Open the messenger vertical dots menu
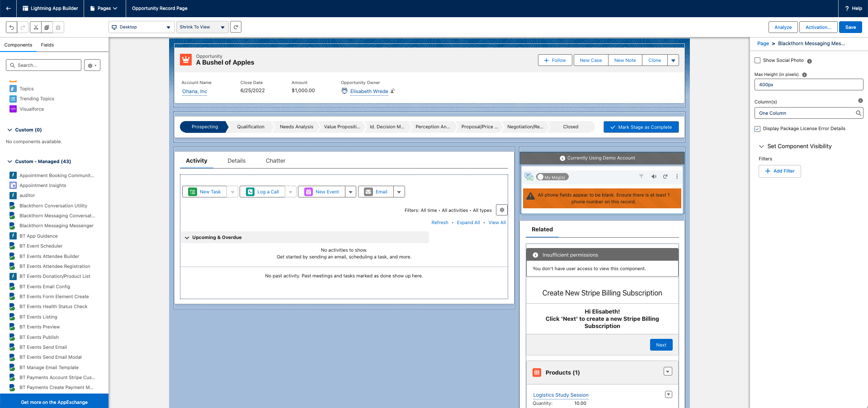The height and width of the screenshot is (408, 868). (677, 176)
